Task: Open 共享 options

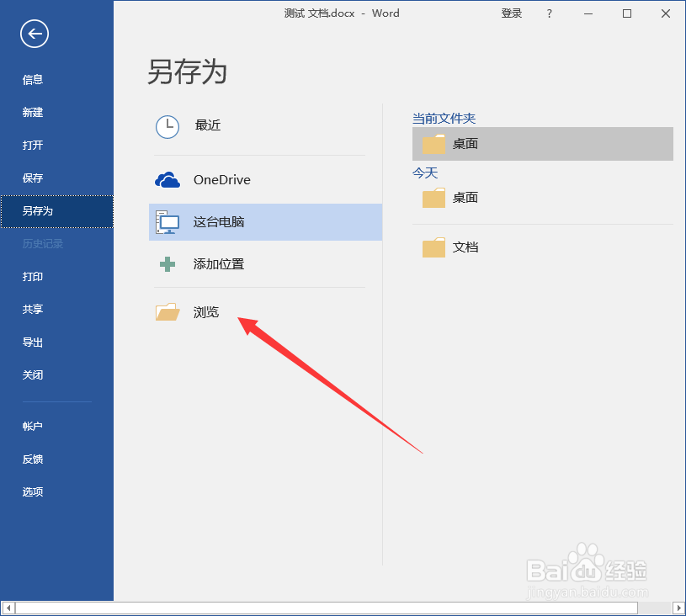Action: point(32,309)
